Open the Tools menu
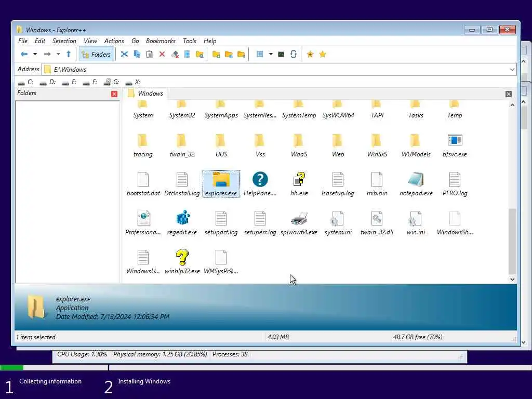 click(189, 41)
